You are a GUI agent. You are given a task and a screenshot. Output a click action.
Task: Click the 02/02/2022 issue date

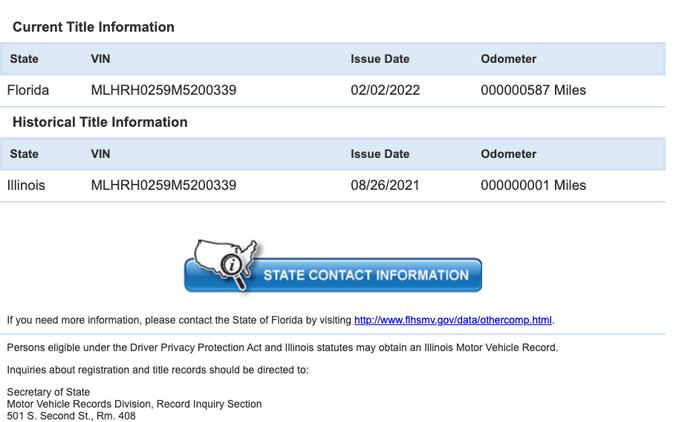click(x=385, y=90)
